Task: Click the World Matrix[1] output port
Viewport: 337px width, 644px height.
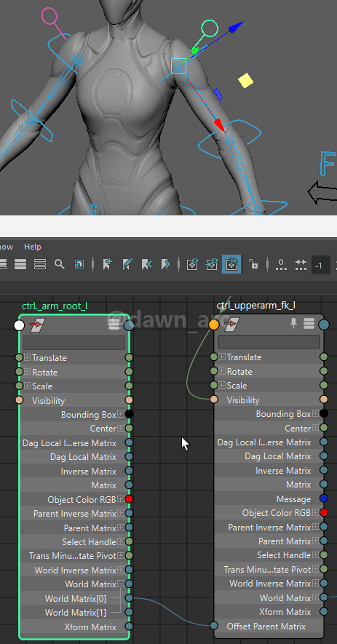Action: 129,612
